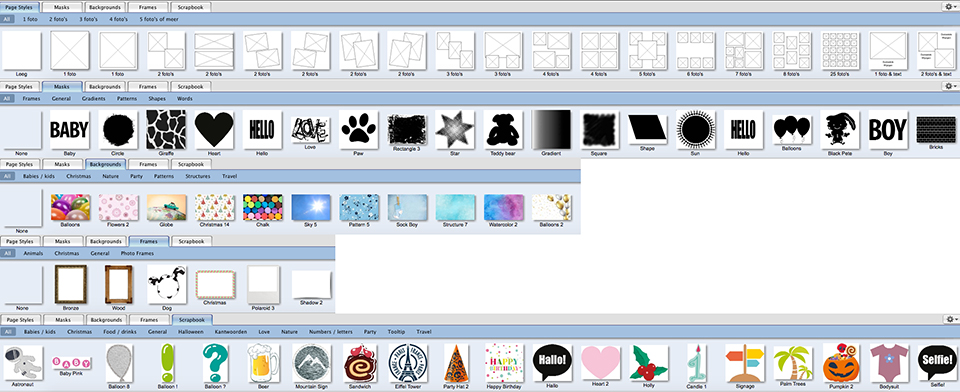
Task: Add the Beer mug scrapbook item
Action: click(263, 363)
